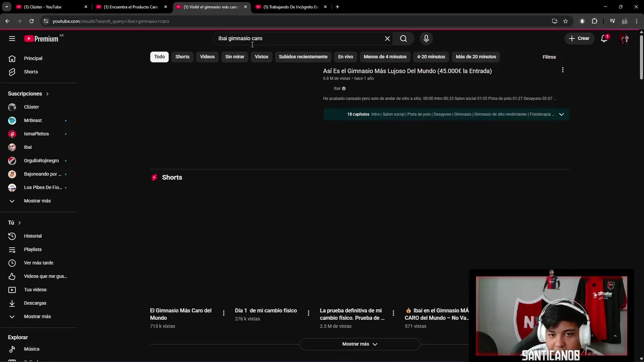Show more Shorts results with Mostrar más
The height and width of the screenshot is (362, 644).
point(360,344)
